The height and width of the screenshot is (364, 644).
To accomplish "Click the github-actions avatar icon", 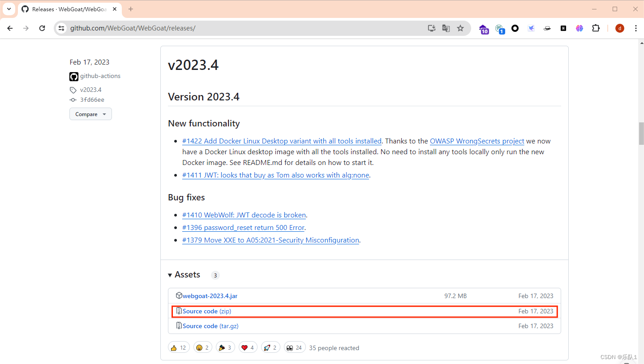I will click(x=74, y=77).
